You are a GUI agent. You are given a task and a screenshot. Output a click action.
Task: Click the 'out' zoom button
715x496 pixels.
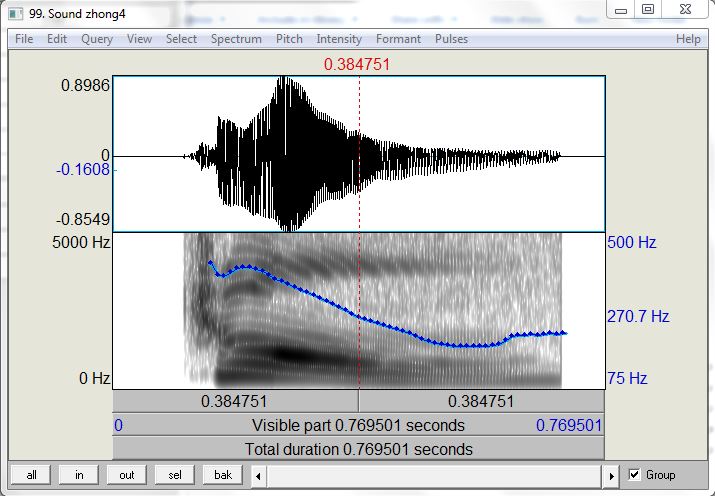(x=127, y=475)
